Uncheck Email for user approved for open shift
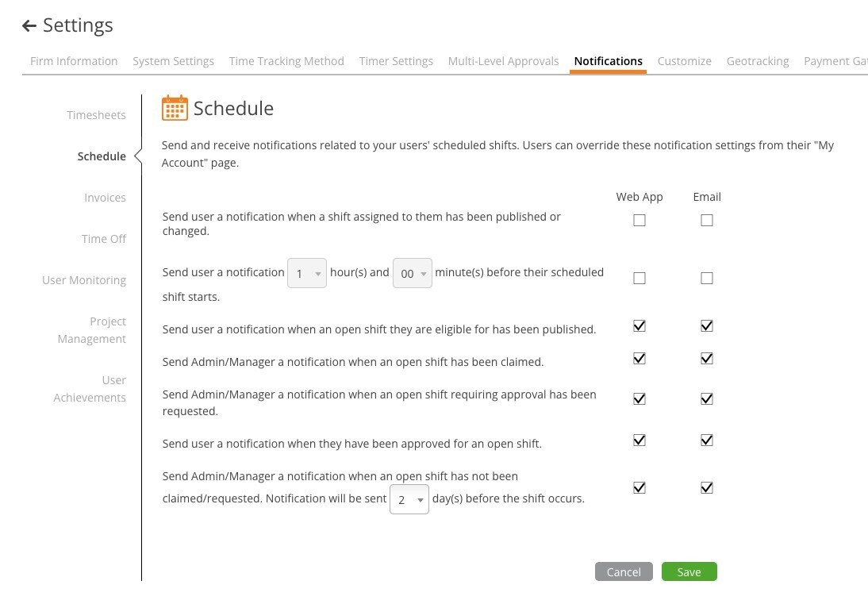 tap(707, 440)
